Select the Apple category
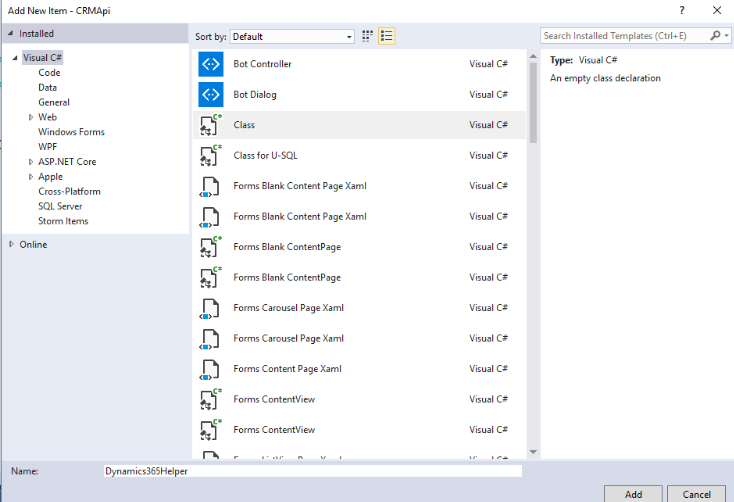734x502 pixels. click(x=50, y=177)
